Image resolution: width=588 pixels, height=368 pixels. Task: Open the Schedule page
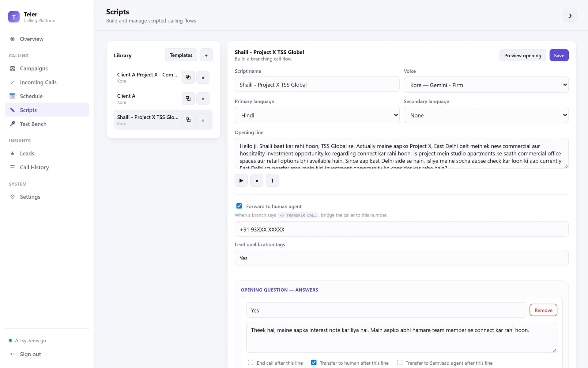click(x=47, y=96)
